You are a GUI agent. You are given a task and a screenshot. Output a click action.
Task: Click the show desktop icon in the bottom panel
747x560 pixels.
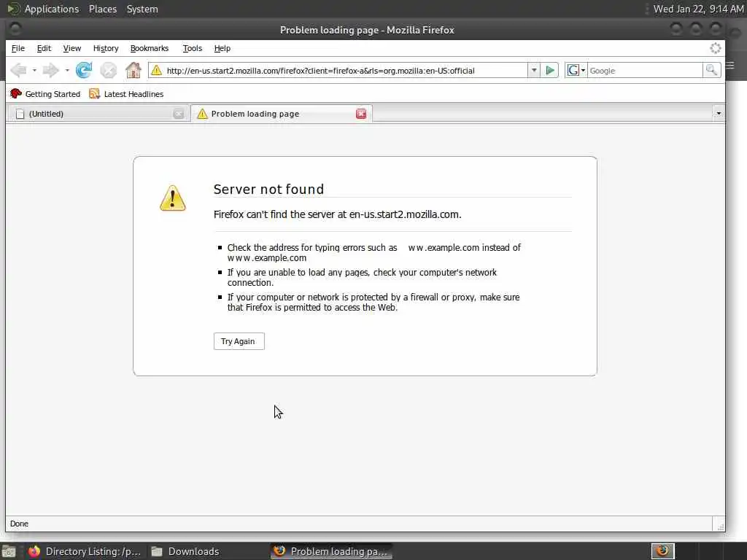tap(9, 551)
